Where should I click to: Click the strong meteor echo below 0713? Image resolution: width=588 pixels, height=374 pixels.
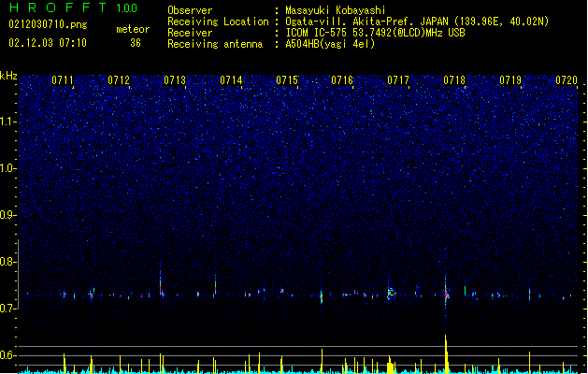tap(161, 280)
